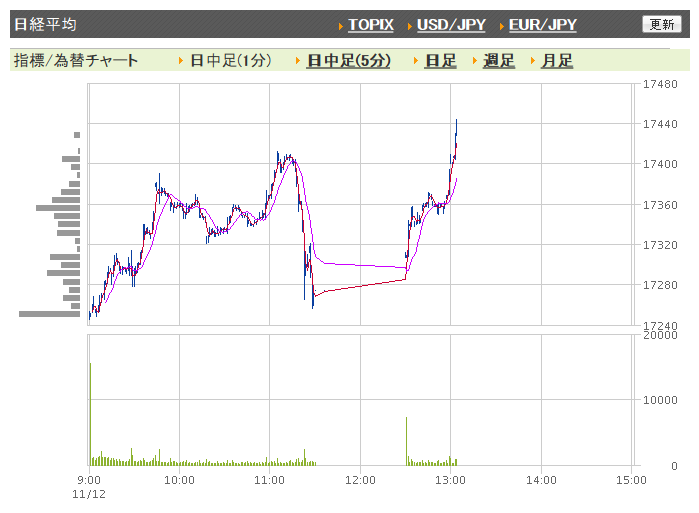Click the 15:00 time axis label

pos(631,480)
